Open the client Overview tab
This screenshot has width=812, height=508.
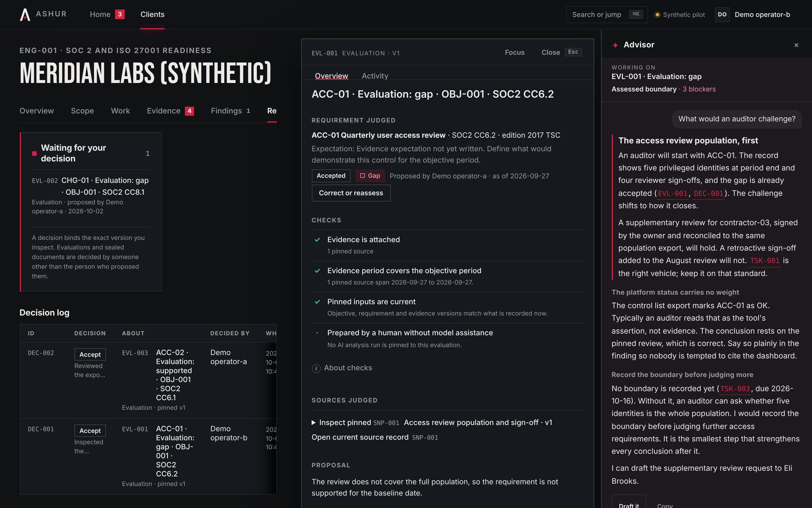click(37, 111)
